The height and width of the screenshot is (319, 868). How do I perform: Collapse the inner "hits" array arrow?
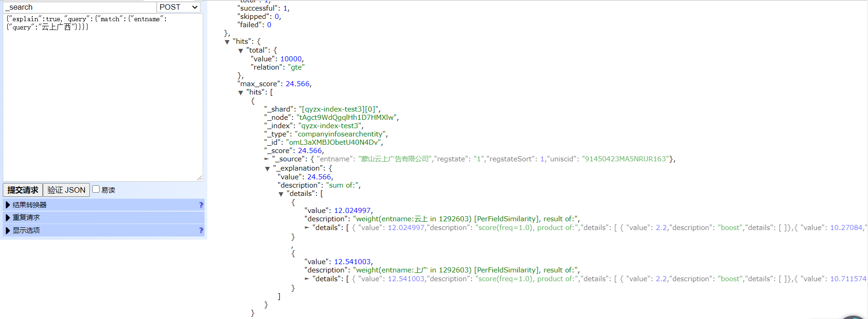[x=240, y=93]
